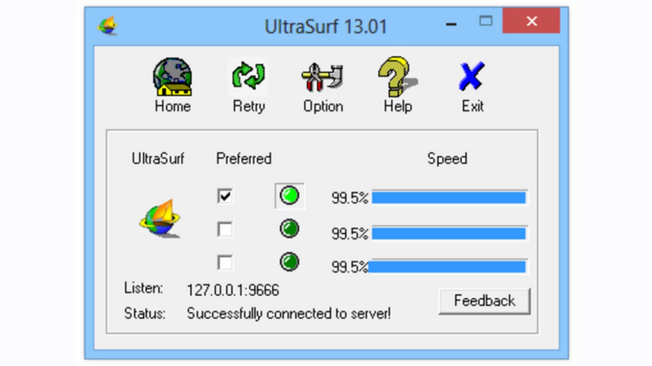
Task: Click the Speed column header
Action: (x=447, y=159)
